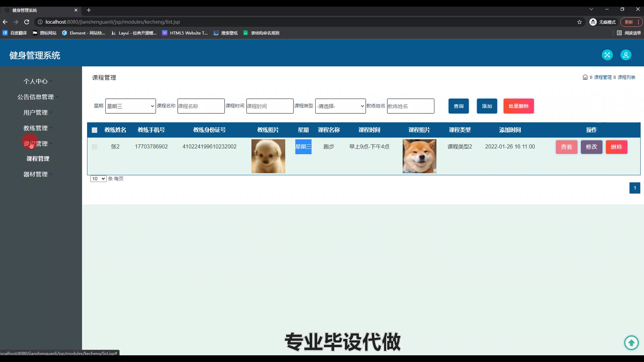Check the row checkbox for 张2
Viewport: 644px width, 362px height.
point(95,147)
